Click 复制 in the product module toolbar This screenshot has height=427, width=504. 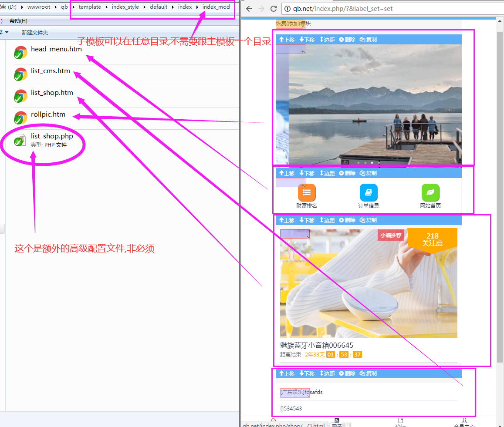pyautogui.click(x=368, y=220)
